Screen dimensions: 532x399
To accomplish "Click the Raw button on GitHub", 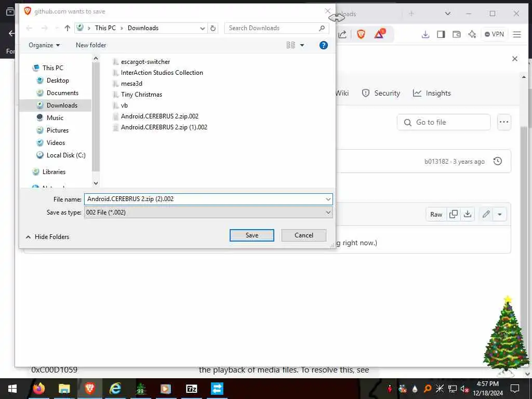I will 436,215.
